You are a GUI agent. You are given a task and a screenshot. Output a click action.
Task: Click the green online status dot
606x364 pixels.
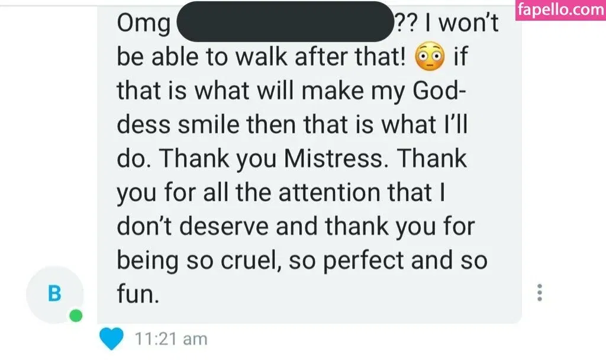coord(76,316)
